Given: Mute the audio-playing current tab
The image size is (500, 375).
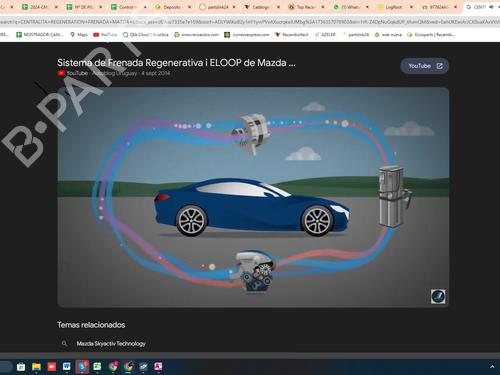Looking at the screenshot, I should click(491, 7).
